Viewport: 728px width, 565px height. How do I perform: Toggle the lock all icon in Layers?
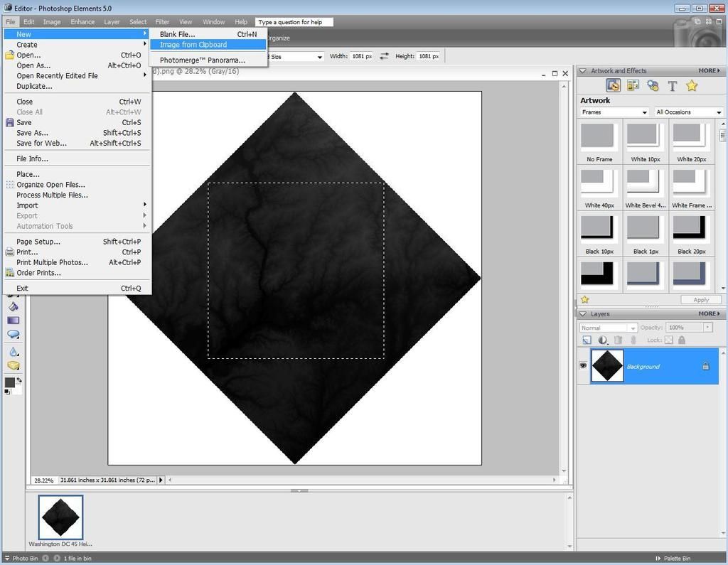coord(682,340)
